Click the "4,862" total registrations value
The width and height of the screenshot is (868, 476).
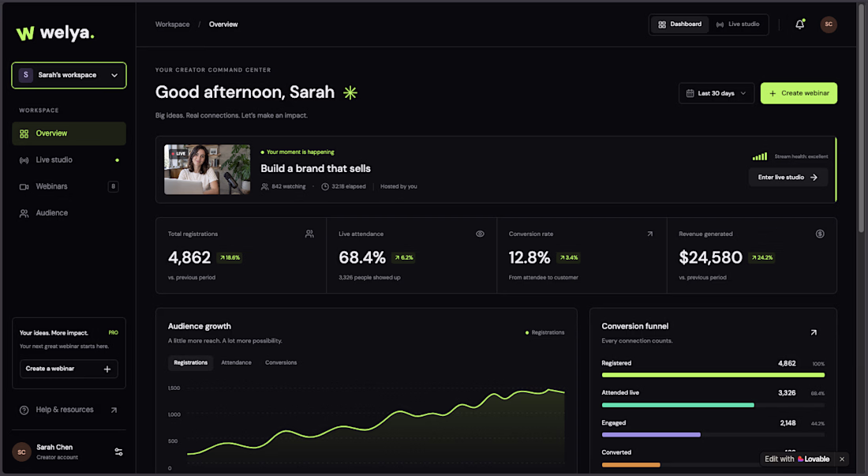click(189, 257)
